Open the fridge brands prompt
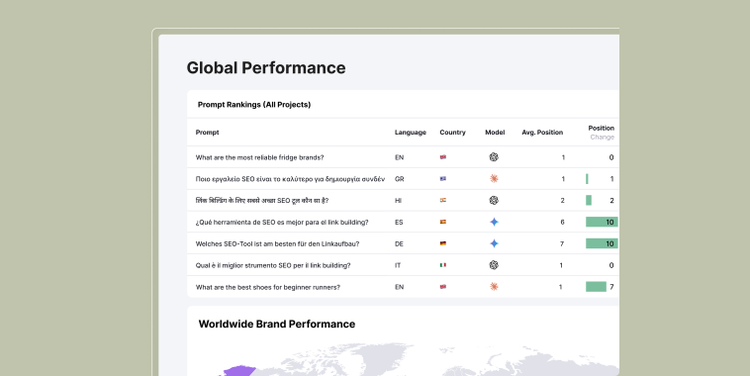The height and width of the screenshot is (376, 750). point(260,157)
